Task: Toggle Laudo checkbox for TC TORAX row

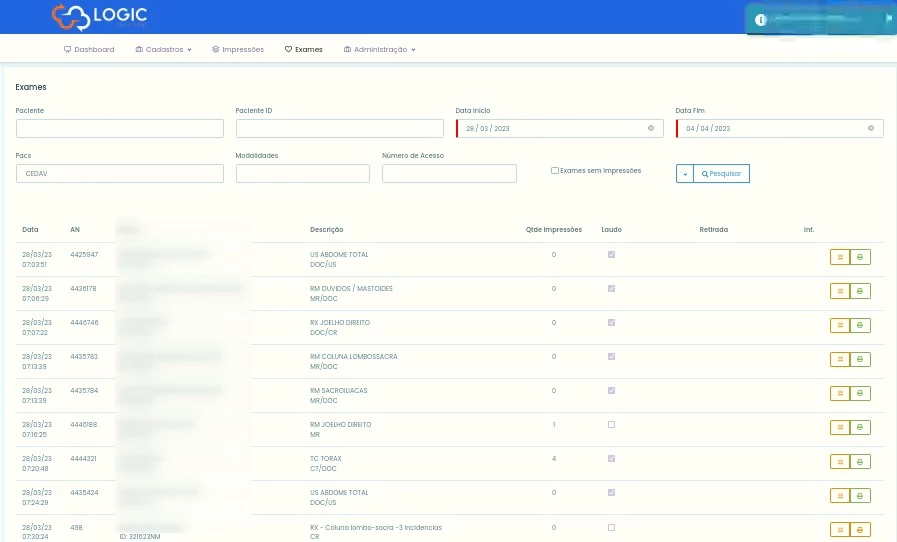Action: [611, 459]
